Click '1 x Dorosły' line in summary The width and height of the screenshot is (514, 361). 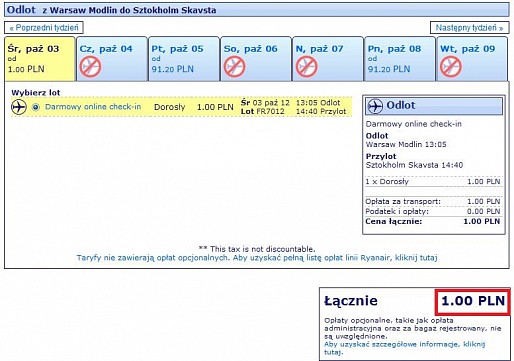pyautogui.click(x=433, y=182)
